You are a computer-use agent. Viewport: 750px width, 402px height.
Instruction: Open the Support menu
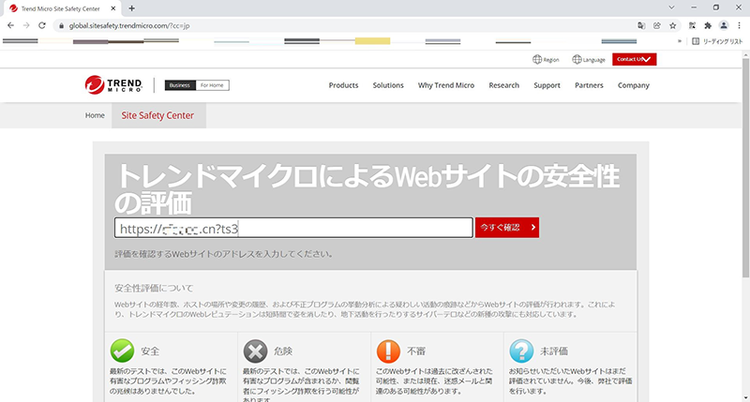coord(547,85)
